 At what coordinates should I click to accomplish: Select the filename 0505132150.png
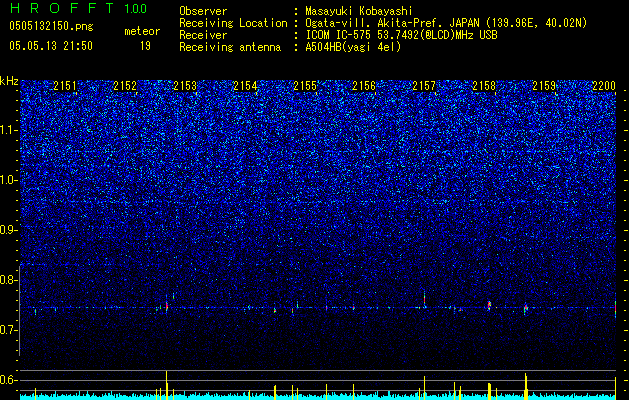point(51,26)
